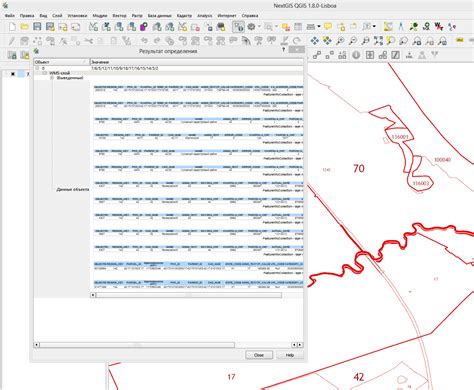
Task: Click the red W plugin icon
Action: [x=439, y=27]
